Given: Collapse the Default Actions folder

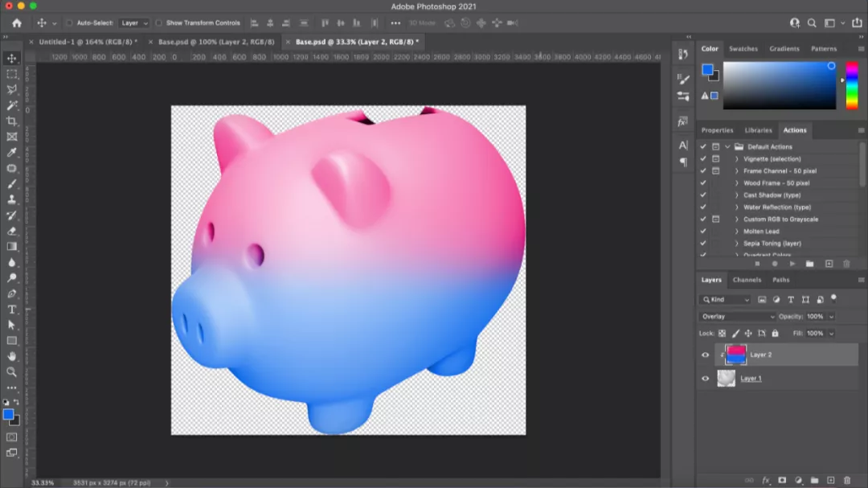Looking at the screenshot, I should click(727, 147).
